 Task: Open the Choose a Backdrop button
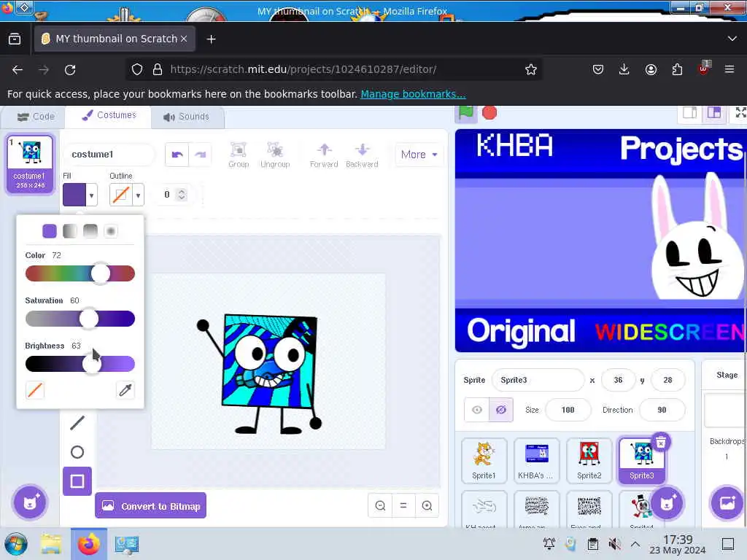point(727,502)
